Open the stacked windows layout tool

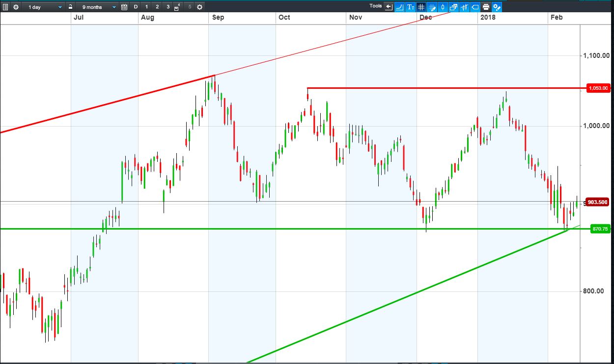point(453,7)
